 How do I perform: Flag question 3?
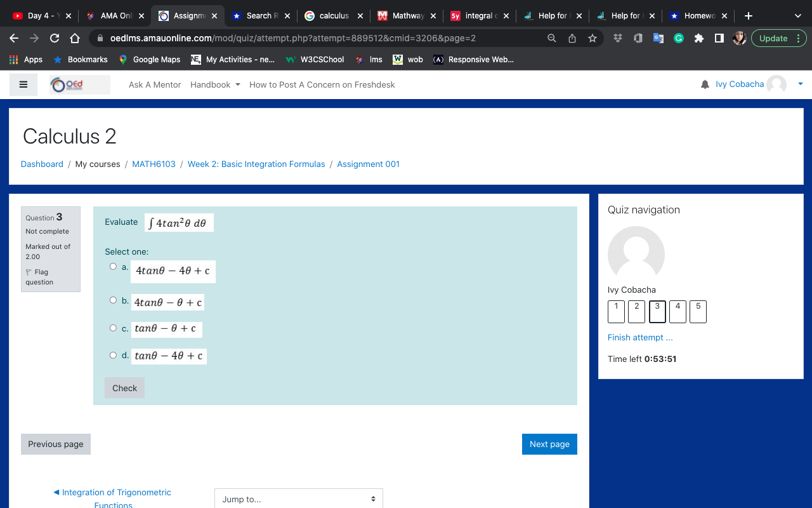click(39, 277)
